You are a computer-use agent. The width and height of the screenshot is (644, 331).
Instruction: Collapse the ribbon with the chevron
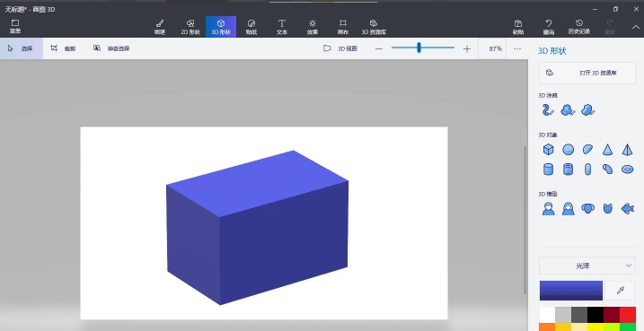click(635, 27)
